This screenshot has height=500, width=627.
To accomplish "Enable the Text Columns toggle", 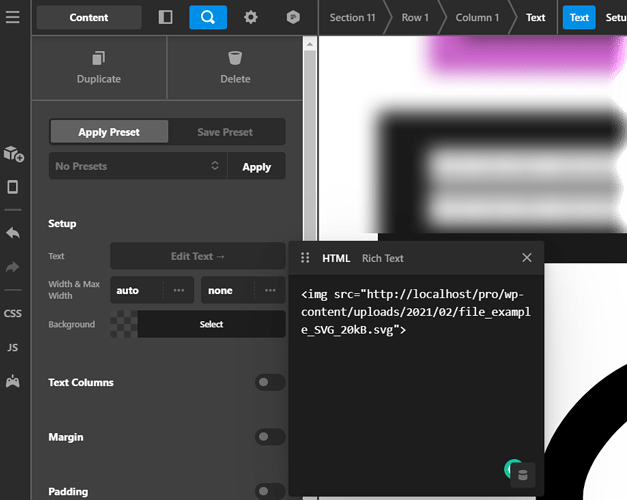I will tap(269, 382).
